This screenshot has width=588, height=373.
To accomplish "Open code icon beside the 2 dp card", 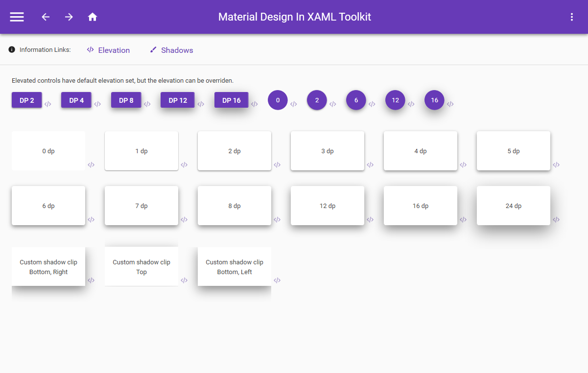I will [277, 165].
